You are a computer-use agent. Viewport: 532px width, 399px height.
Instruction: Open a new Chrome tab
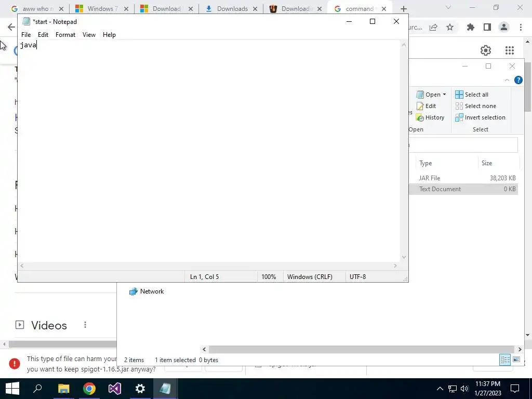click(403, 9)
